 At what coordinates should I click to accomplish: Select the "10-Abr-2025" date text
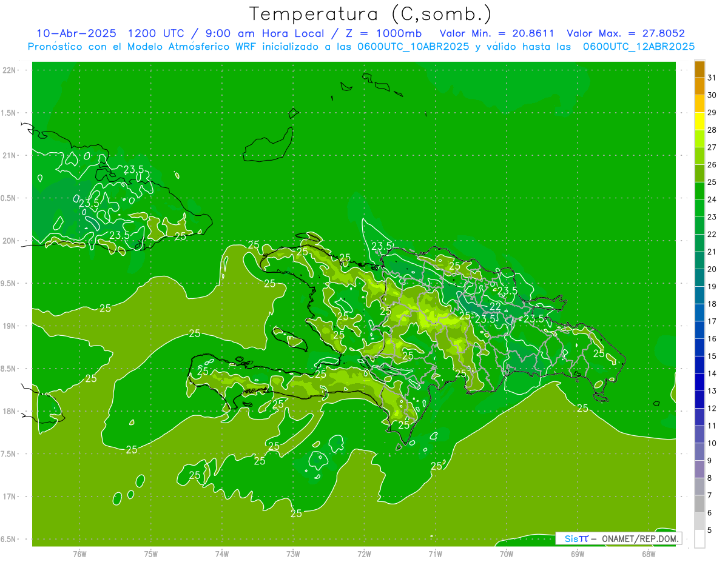point(76,33)
